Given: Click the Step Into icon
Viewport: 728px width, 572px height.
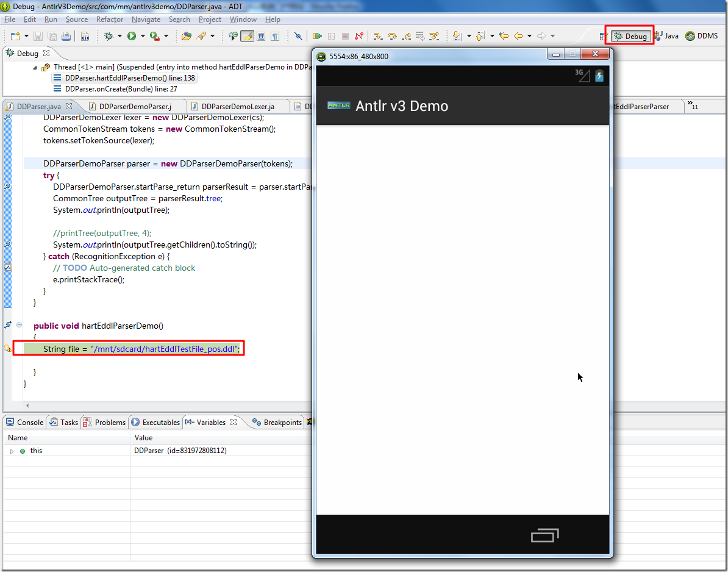Looking at the screenshot, I should 378,36.
